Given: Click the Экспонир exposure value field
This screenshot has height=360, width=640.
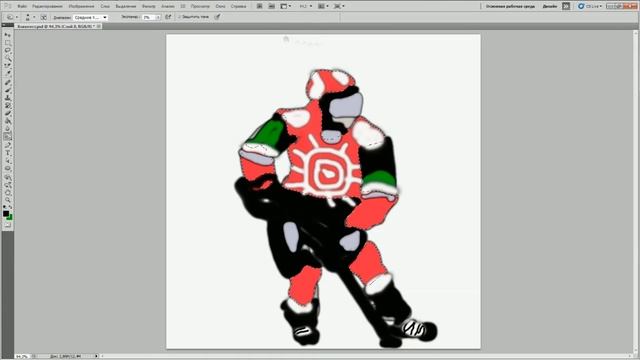Looking at the screenshot, I should point(149,18).
